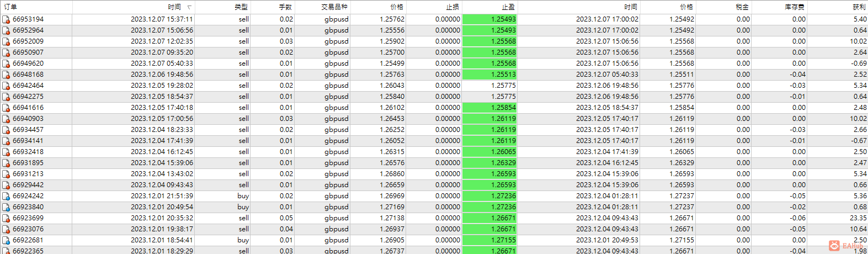Sort by the 止盈 column header

pyautogui.click(x=489, y=7)
